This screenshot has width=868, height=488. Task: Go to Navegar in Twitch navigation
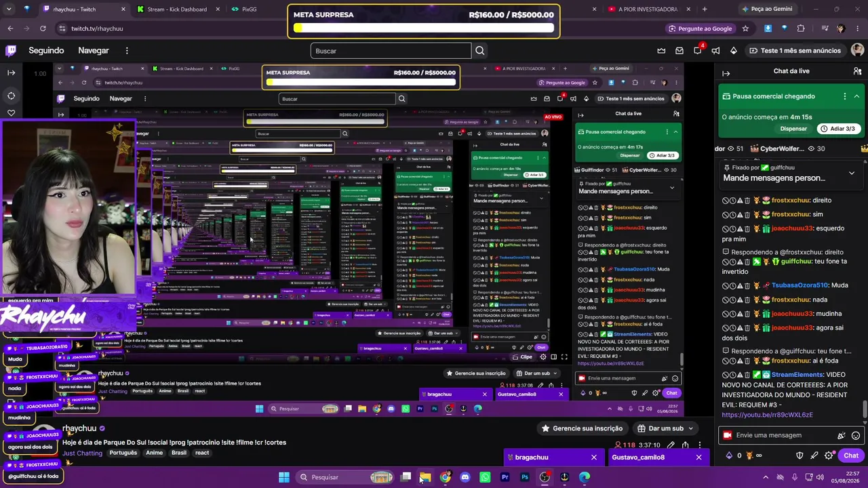94,51
